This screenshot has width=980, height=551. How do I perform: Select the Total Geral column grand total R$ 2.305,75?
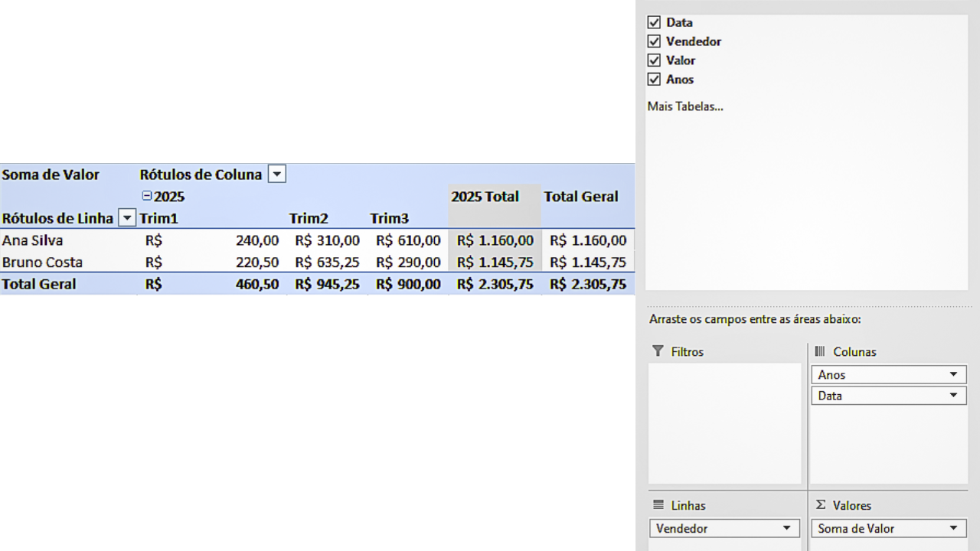[588, 284]
